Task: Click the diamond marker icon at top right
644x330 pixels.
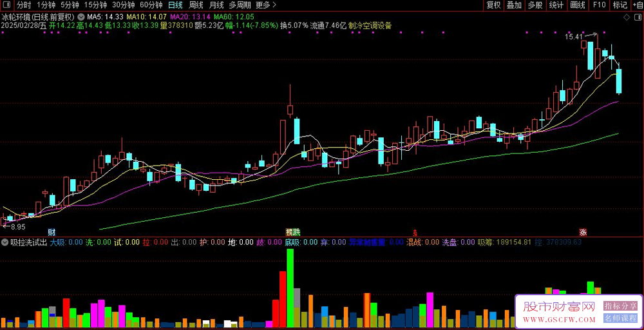Action: point(627,17)
